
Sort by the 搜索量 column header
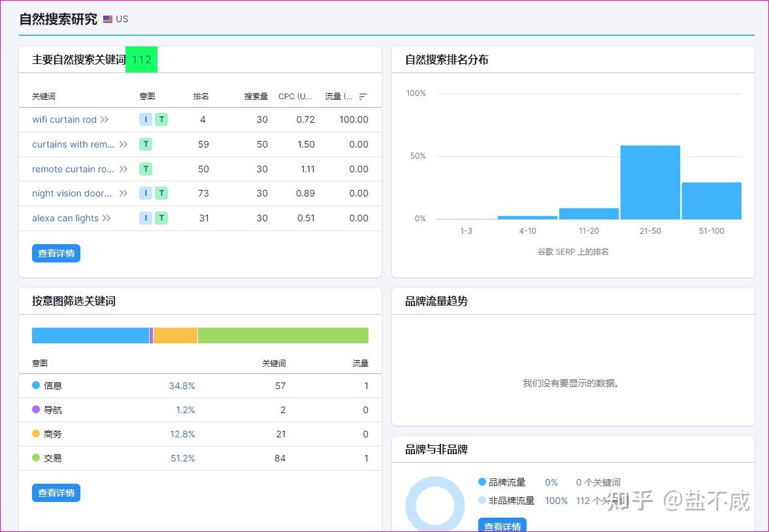[x=256, y=97]
